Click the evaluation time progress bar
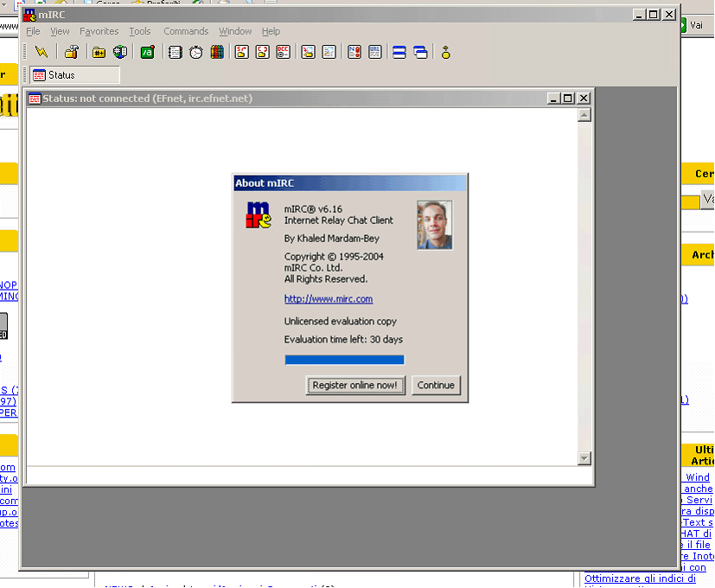 coord(344,360)
